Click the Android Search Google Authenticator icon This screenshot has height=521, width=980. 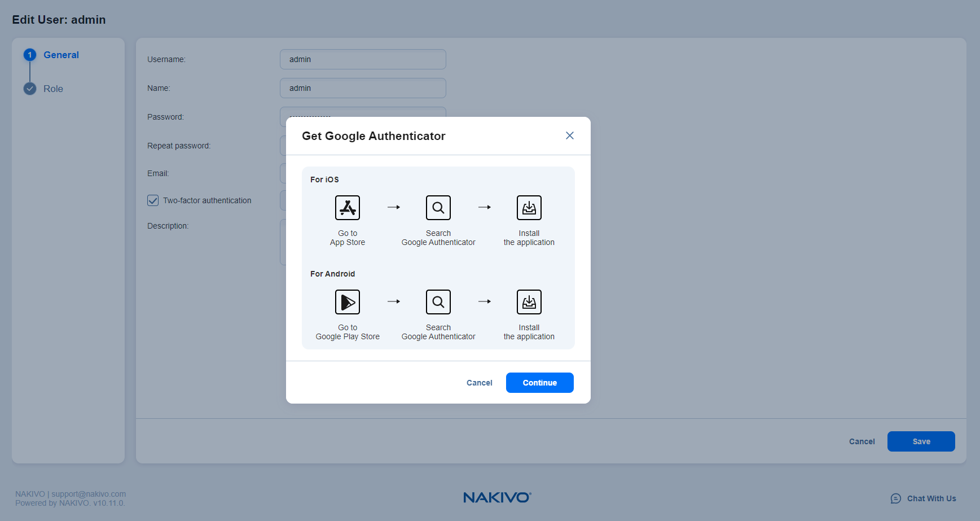(x=438, y=302)
